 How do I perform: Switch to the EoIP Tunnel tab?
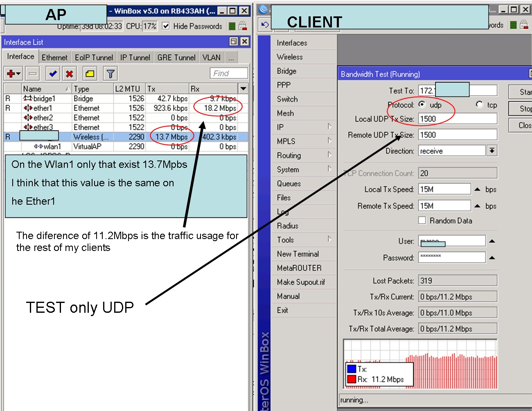[94, 57]
